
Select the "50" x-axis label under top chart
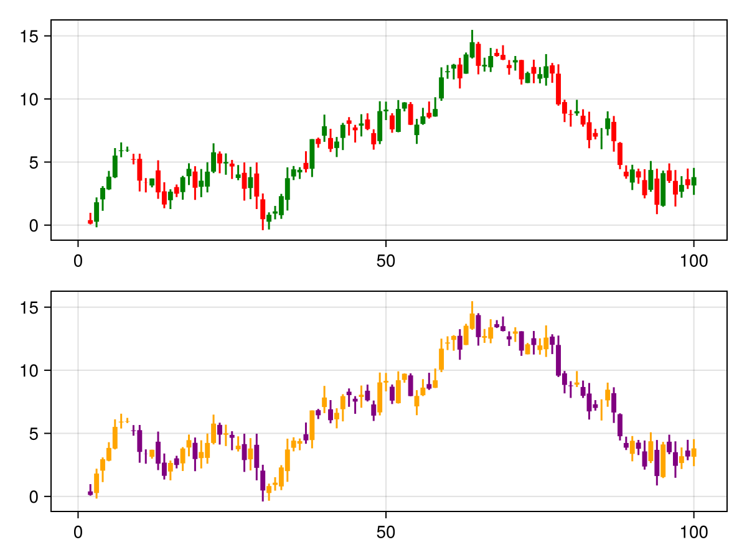click(x=386, y=260)
